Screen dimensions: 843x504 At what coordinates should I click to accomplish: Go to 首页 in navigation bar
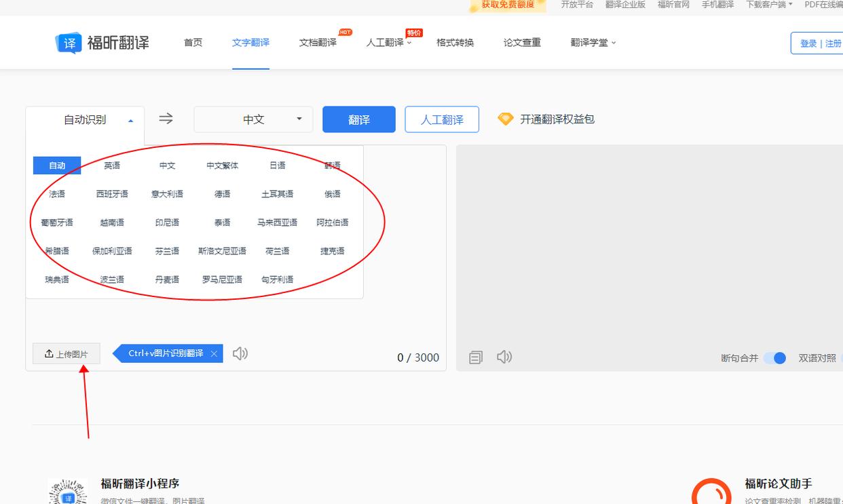193,43
